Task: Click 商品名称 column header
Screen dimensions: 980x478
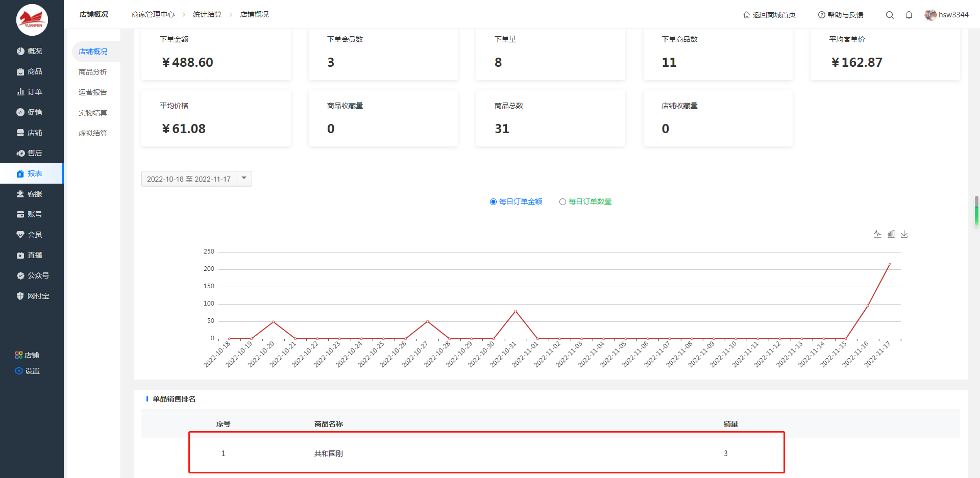Action: (328, 424)
